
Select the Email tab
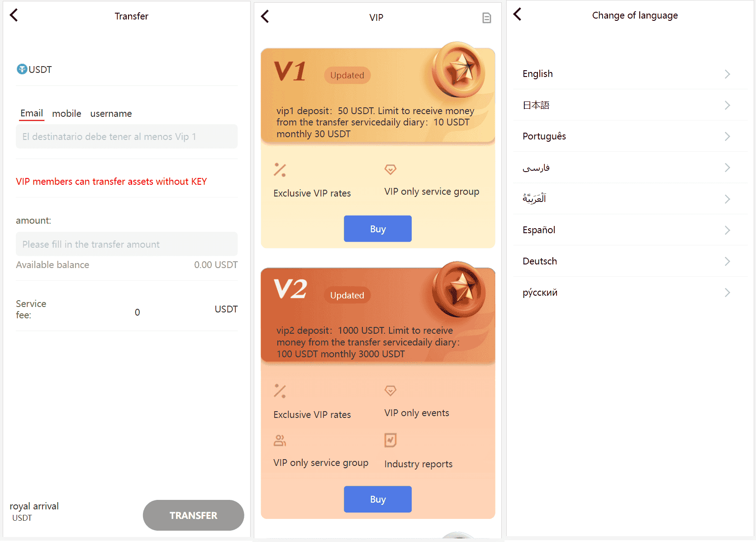[32, 113]
